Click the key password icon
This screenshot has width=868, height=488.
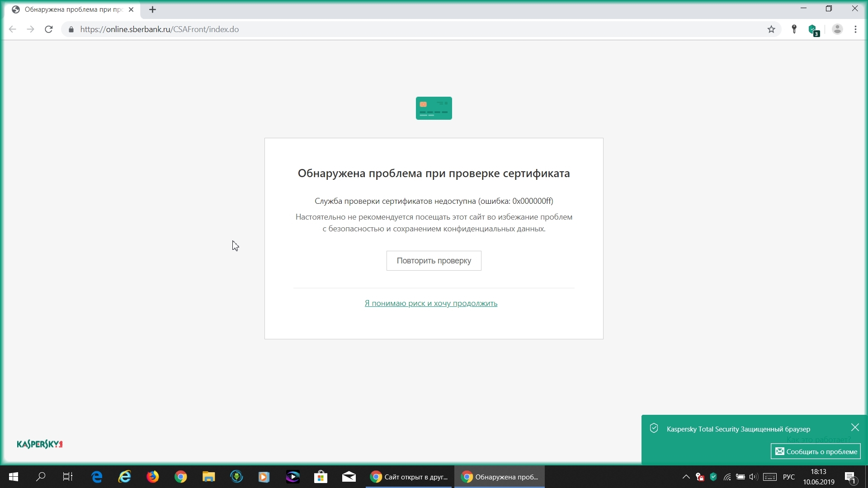pos(794,29)
